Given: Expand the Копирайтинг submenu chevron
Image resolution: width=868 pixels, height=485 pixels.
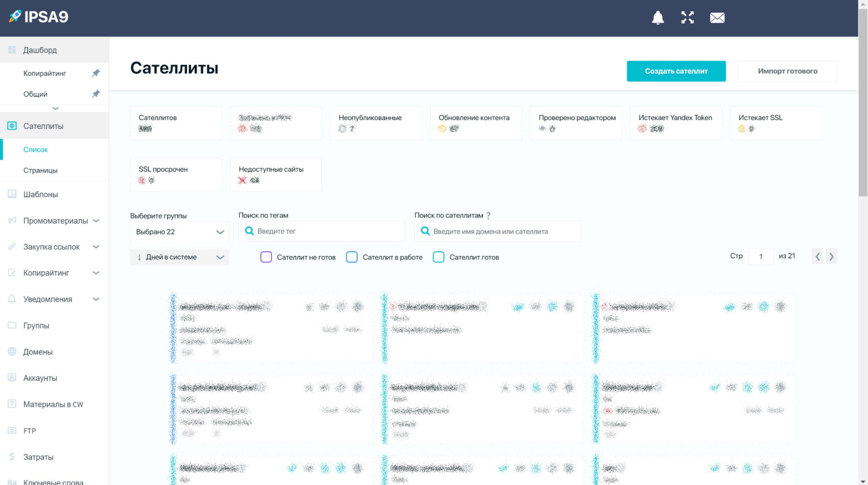Looking at the screenshot, I should (x=96, y=273).
